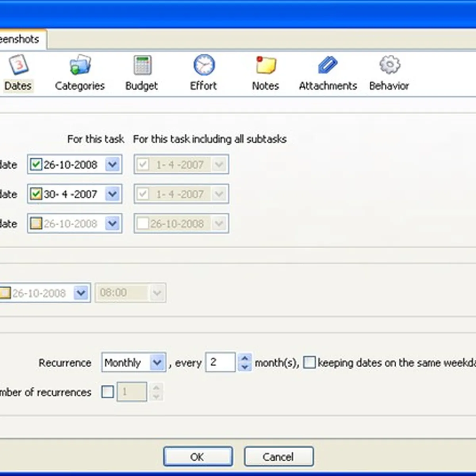
Task: Enable the reminder date checkbox beside 08:00
Action: coord(5,293)
